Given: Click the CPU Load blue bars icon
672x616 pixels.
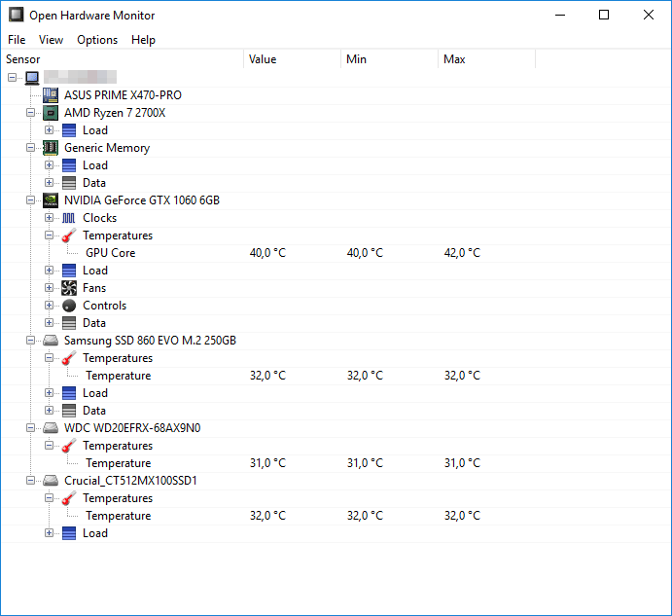Looking at the screenshot, I should pyautogui.click(x=69, y=130).
